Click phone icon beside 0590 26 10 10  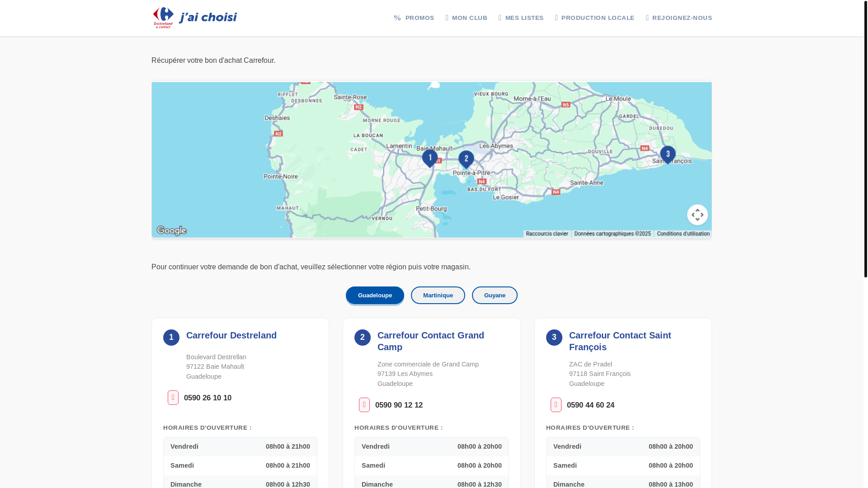click(x=173, y=398)
